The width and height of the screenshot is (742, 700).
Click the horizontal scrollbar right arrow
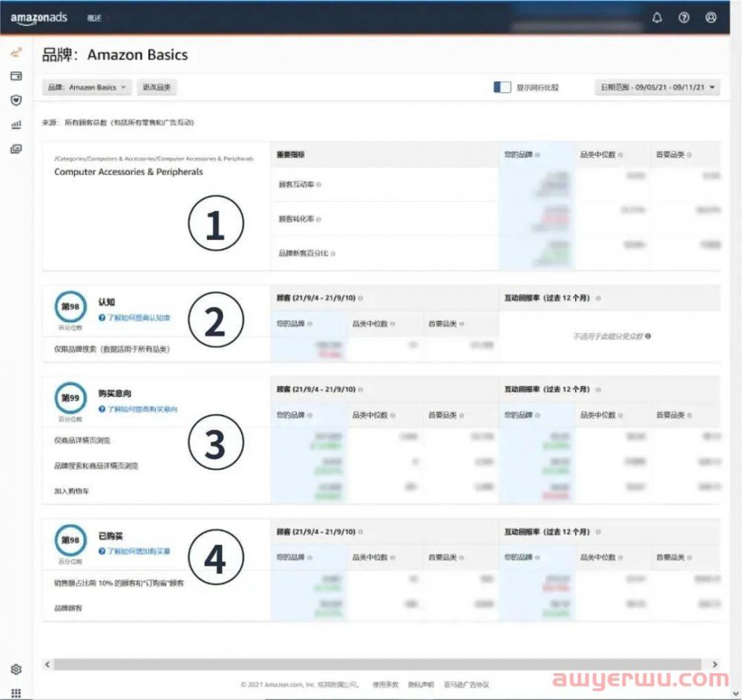click(x=715, y=664)
